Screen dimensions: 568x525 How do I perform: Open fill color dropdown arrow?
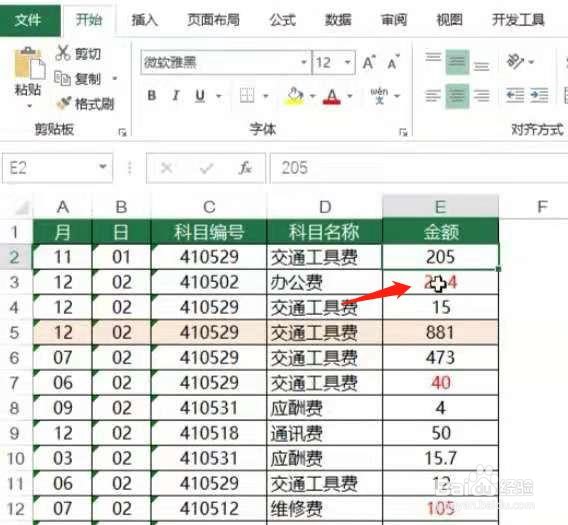(312, 96)
